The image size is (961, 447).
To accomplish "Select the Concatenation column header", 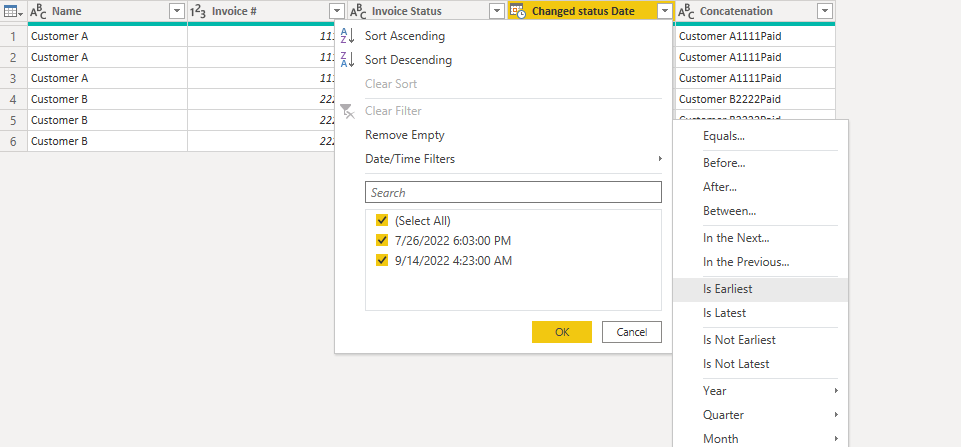I will (x=755, y=11).
